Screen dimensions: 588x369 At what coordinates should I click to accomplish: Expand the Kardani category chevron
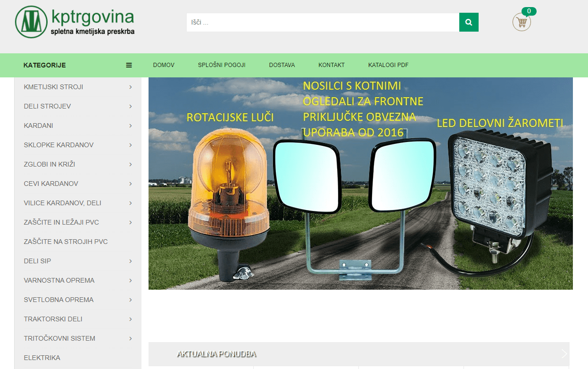tap(131, 126)
